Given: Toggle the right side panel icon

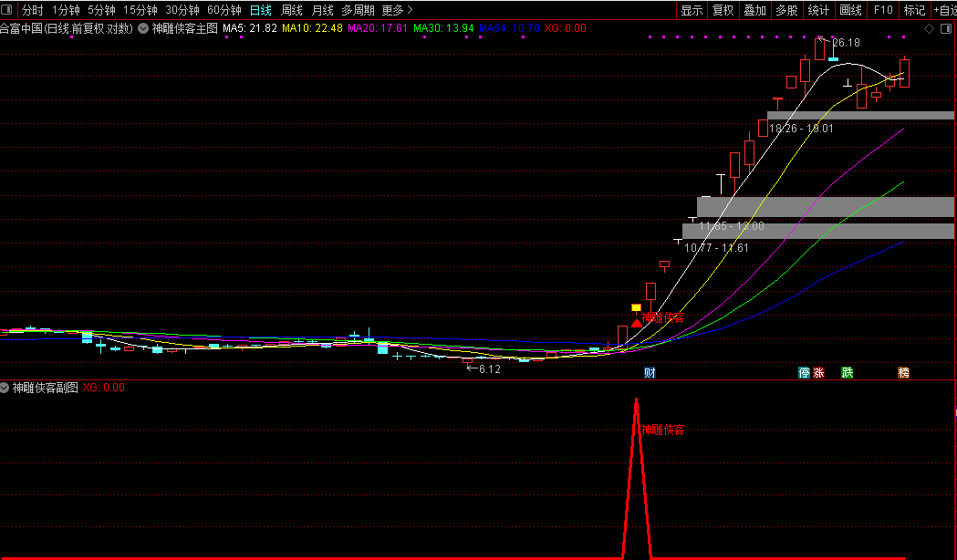Looking at the screenshot, I should coord(947,28).
